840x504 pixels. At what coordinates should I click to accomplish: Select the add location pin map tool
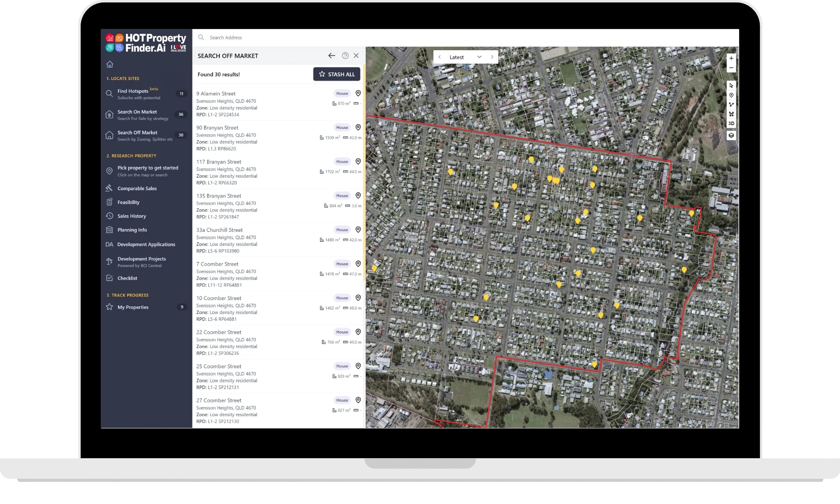731,95
